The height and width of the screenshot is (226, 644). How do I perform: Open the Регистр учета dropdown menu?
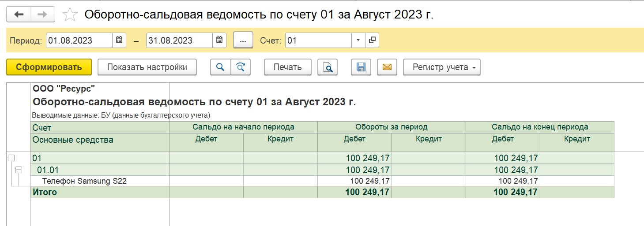click(442, 67)
